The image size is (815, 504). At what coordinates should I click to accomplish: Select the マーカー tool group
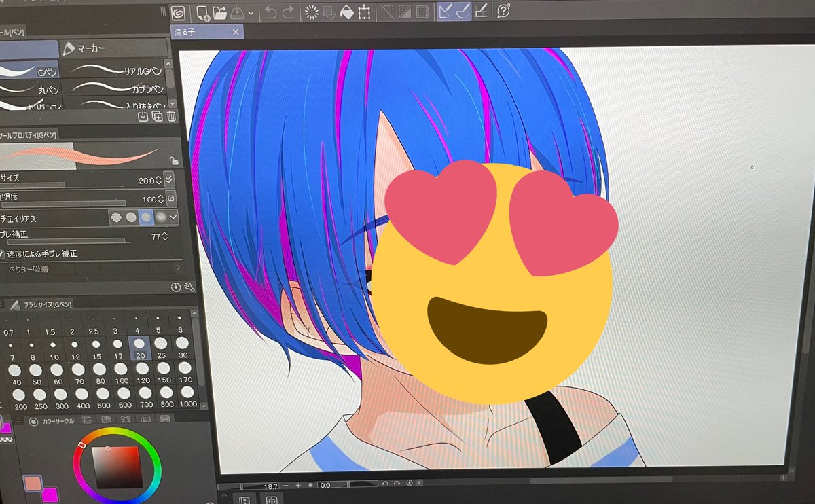(x=113, y=48)
